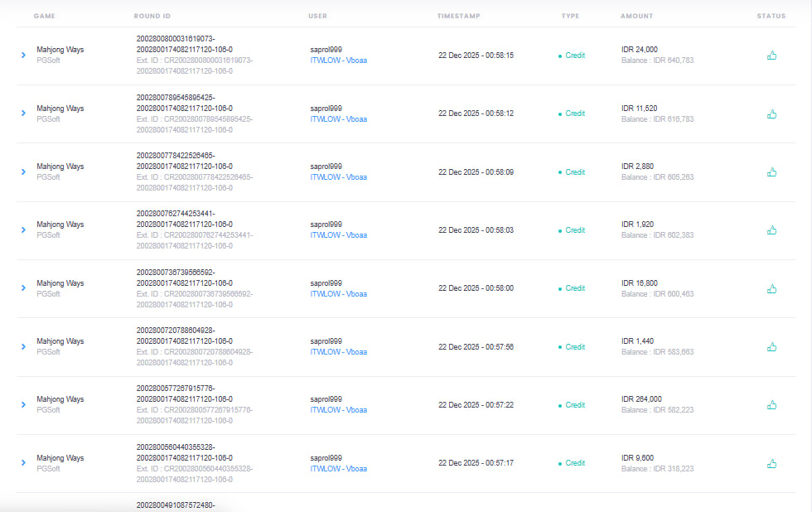Click the TYPE column header
The image size is (812, 512).
pyautogui.click(x=570, y=16)
